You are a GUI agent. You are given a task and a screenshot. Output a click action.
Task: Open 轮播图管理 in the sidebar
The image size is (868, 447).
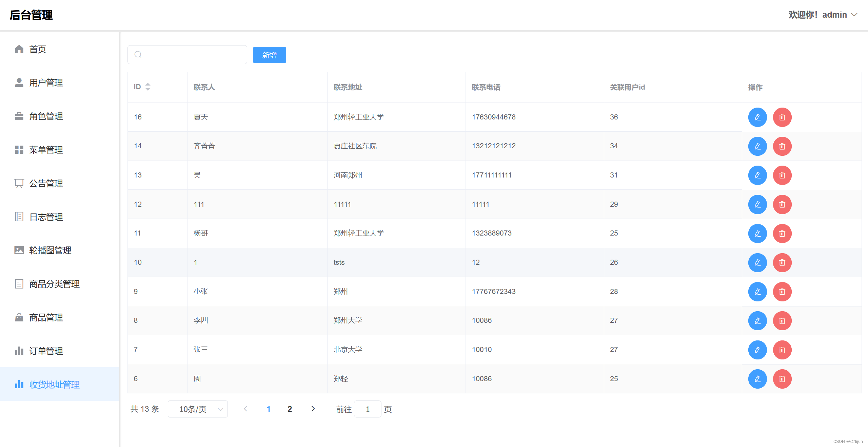pos(60,250)
